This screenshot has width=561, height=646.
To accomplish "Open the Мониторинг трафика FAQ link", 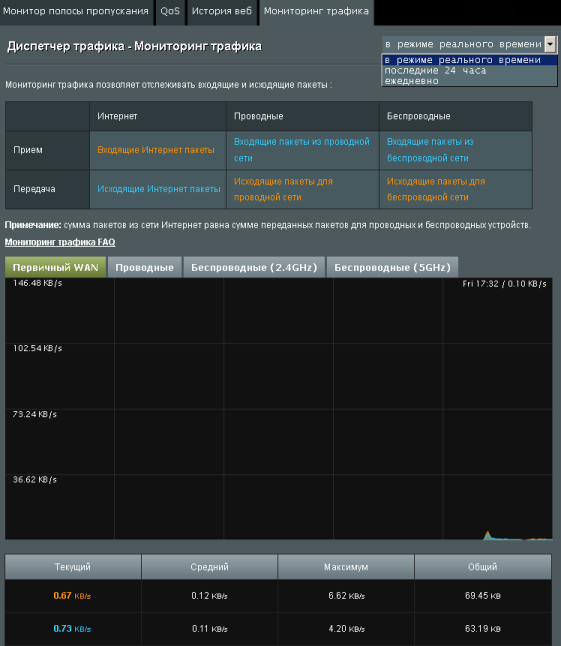I will coord(60,242).
